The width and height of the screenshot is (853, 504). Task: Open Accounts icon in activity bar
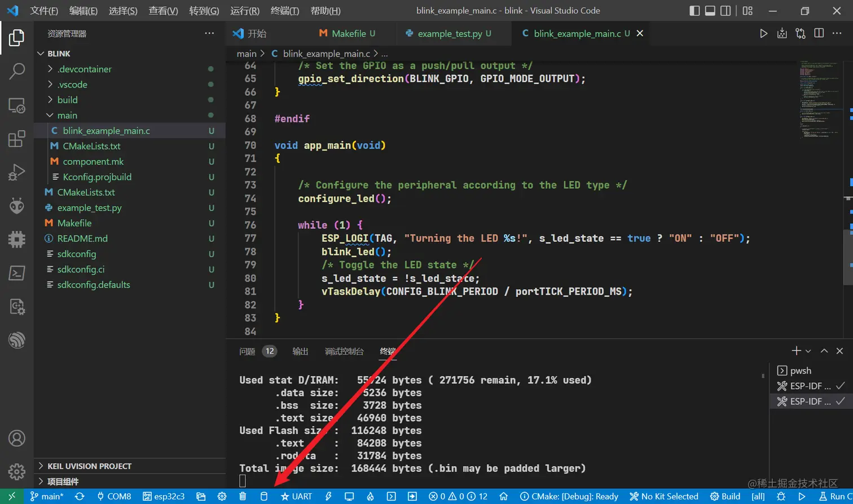coord(17,438)
